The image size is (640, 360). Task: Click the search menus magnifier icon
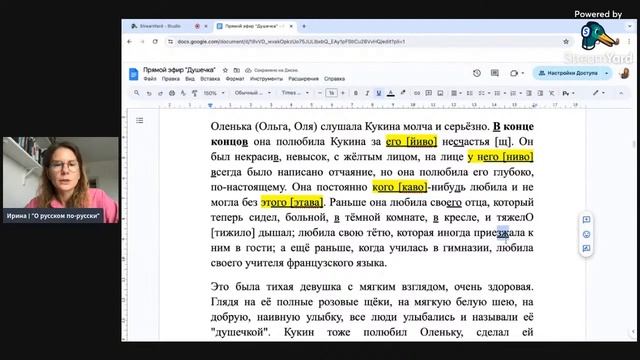click(137, 93)
